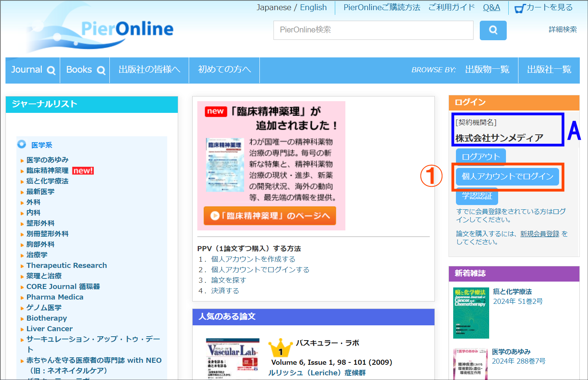Open the Q&A link
Viewport: 588px width, 380px height.
[491, 7]
